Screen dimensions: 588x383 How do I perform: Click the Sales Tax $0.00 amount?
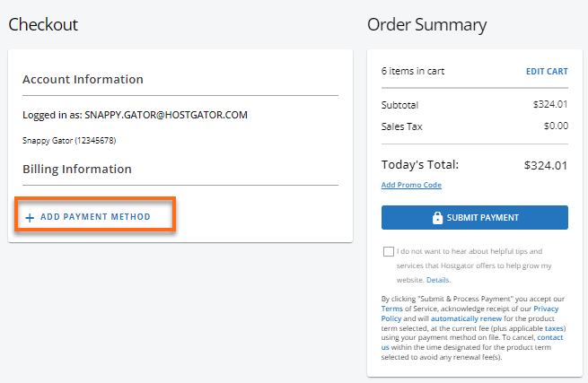point(556,126)
